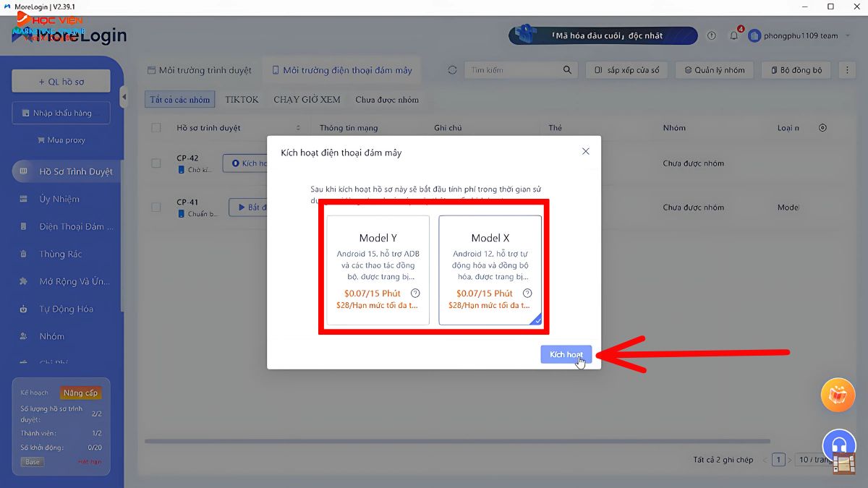This screenshot has width=868, height=488.
Task: Click the previous page arrow
Action: click(x=763, y=459)
